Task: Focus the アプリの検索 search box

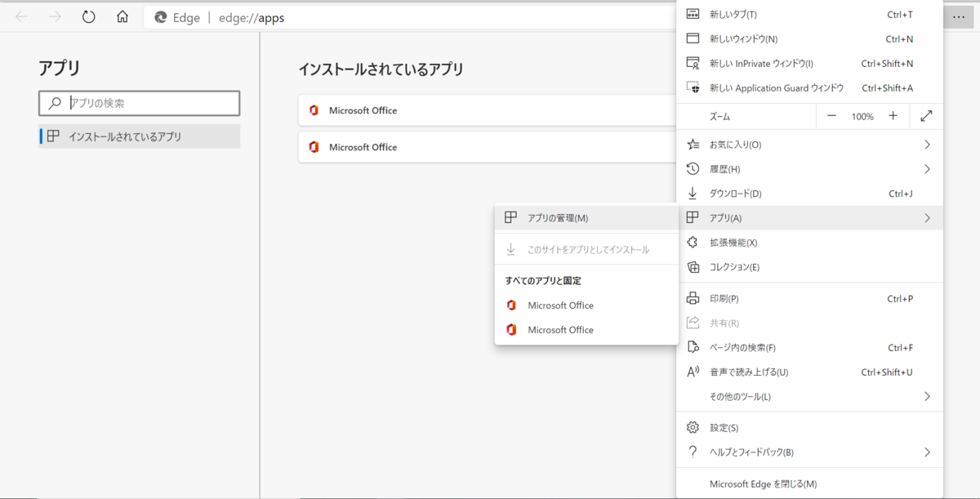Action: [x=140, y=103]
